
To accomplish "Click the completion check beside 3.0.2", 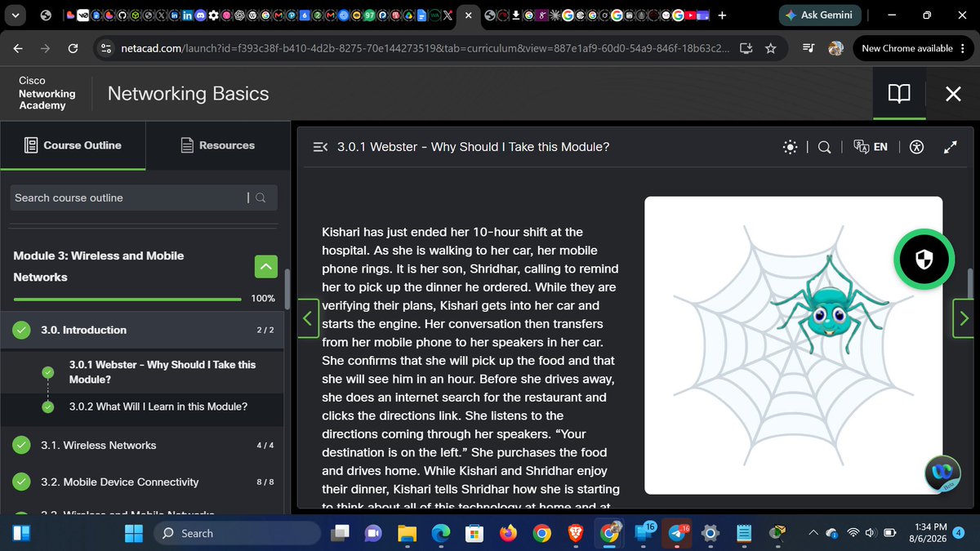I will point(47,407).
